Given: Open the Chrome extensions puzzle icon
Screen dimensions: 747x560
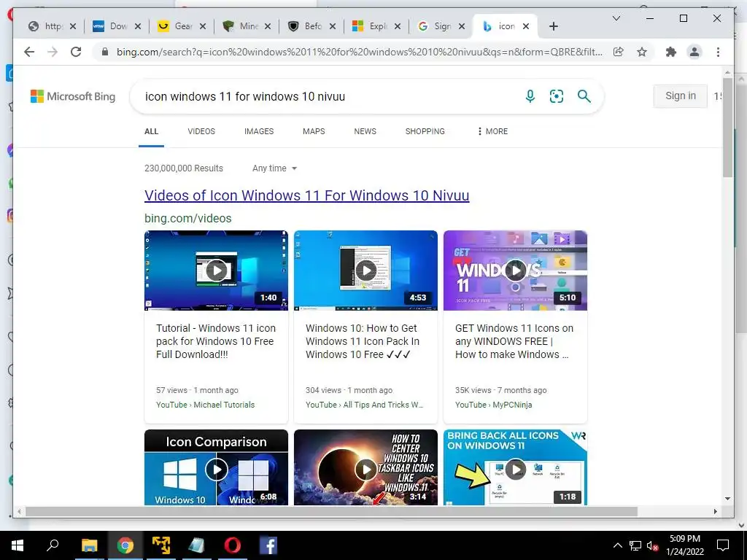Looking at the screenshot, I should pos(671,52).
